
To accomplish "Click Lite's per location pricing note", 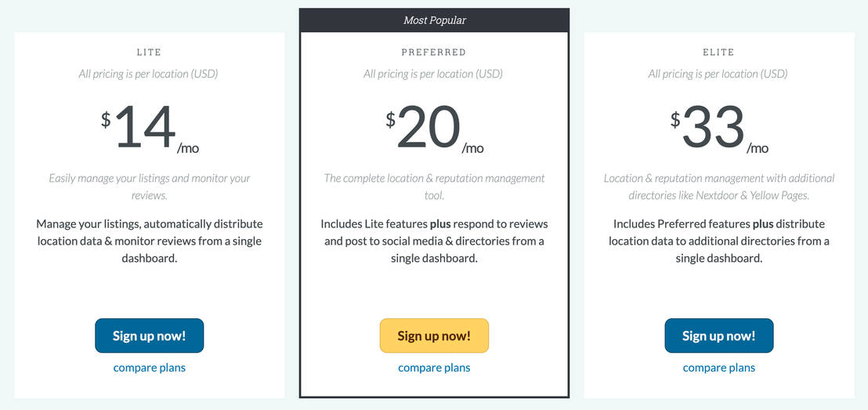I will point(149,74).
